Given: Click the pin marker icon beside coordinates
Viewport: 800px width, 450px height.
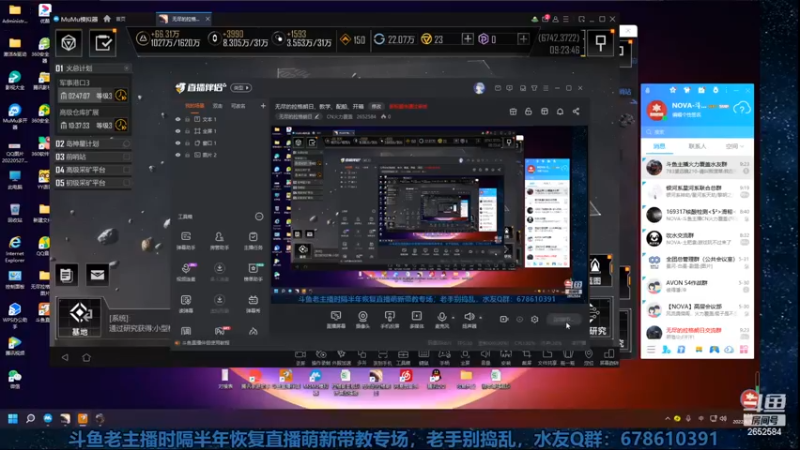Looking at the screenshot, I should pos(601,43).
